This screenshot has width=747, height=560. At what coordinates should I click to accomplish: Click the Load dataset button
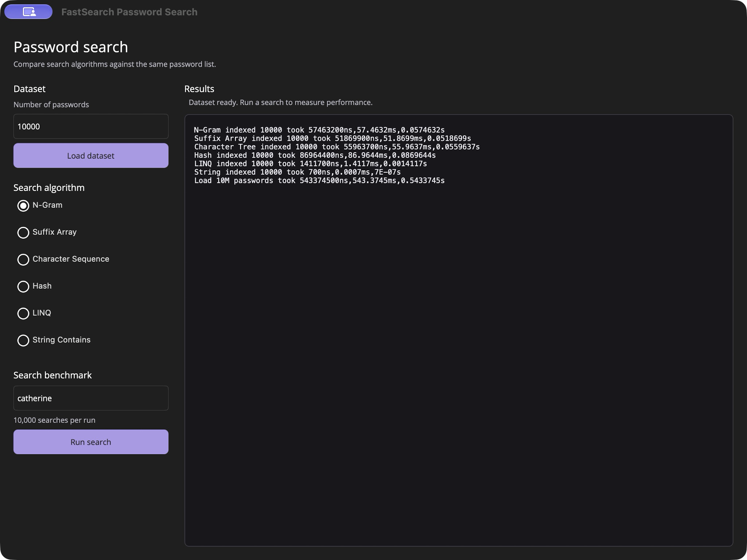[91, 156]
